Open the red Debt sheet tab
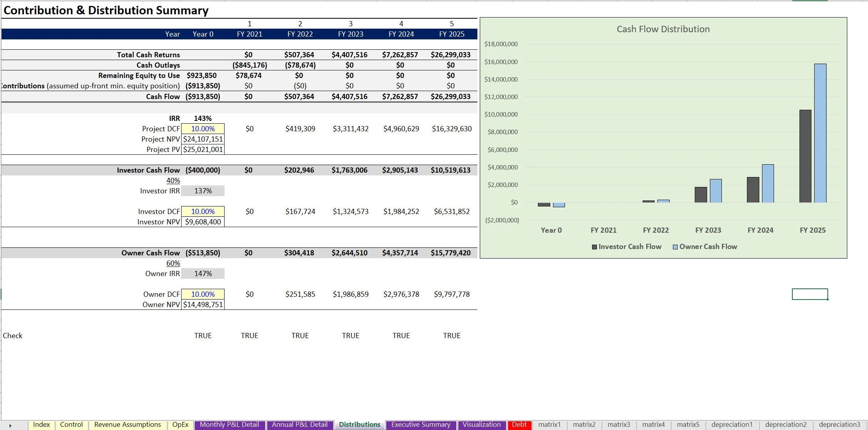The image size is (868, 430). pyautogui.click(x=520, y=424)
